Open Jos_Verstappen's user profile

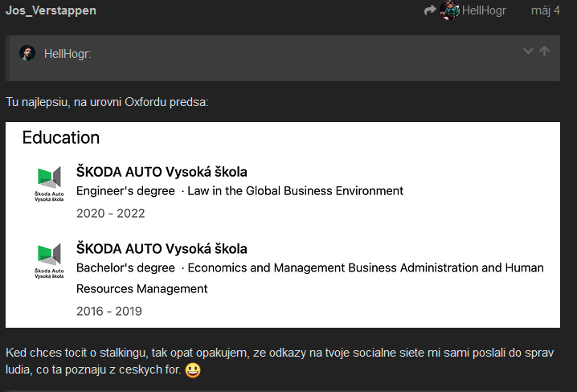tap(51, 10)
